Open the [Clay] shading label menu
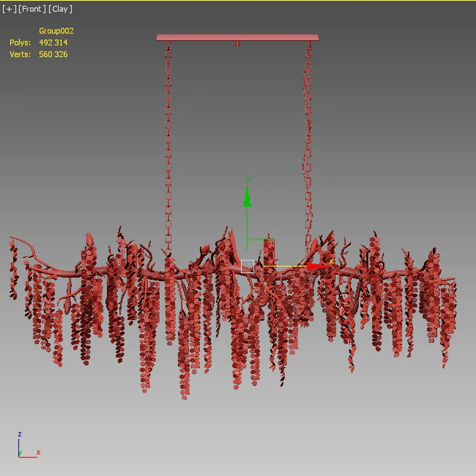 pyautogui.click(x=60, y=9)
